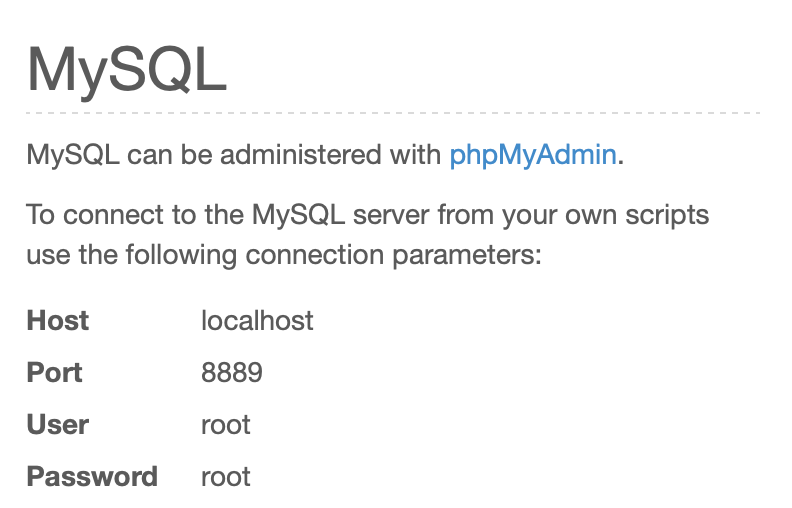
Task: Select the localhost host value
Action: point(257,320)
